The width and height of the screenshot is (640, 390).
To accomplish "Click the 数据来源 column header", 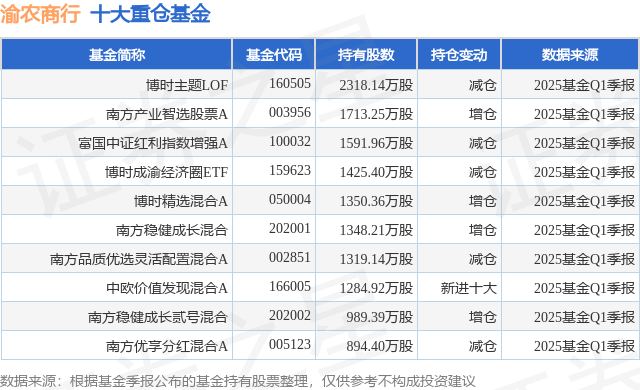I will click(570, 55).
